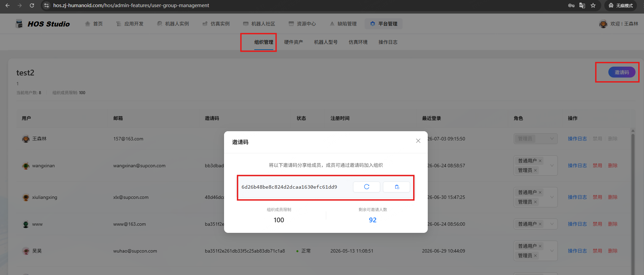Reload the page in the browser
This screenshot has width=644, height=275.
point(32,5)
